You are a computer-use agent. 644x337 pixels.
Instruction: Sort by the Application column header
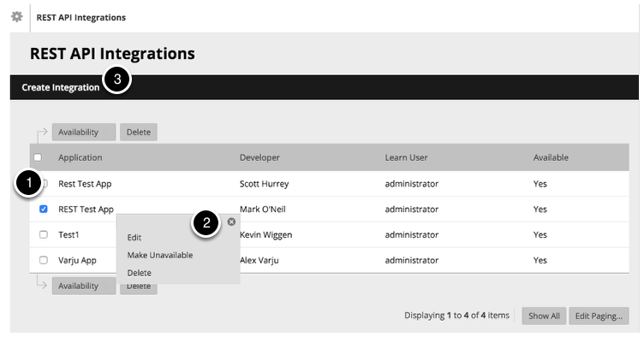(80, 157)
